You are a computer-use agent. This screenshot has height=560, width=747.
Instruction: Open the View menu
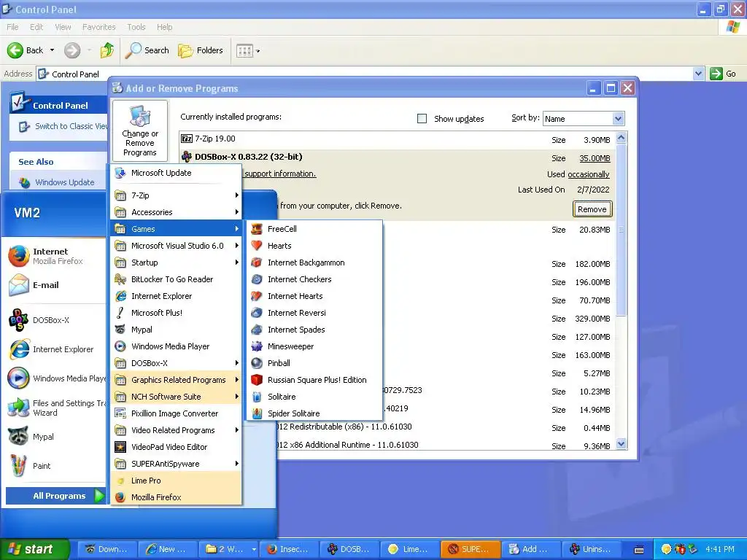[x=63, y=27]
